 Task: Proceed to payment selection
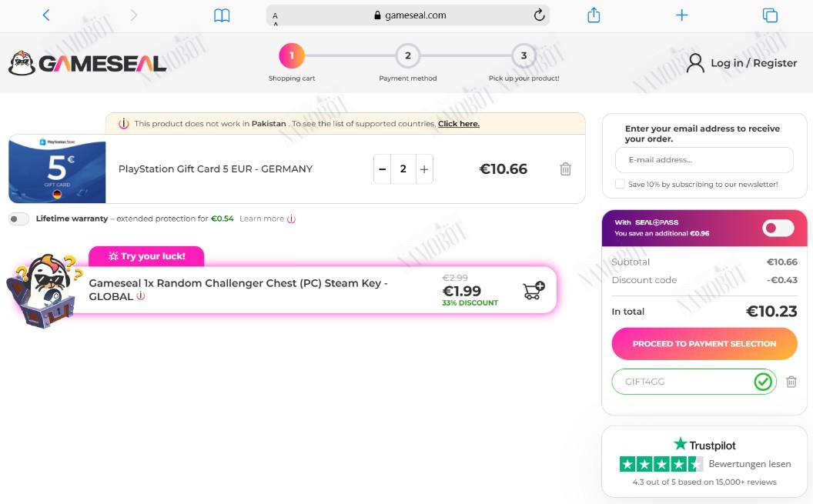click(x=704, y=343)
